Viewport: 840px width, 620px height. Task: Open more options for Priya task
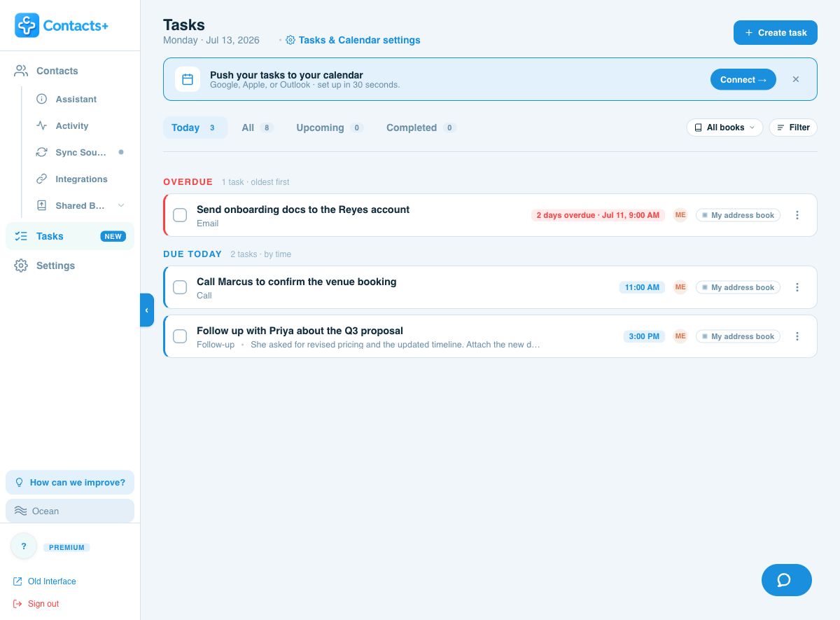pos(797,336)
